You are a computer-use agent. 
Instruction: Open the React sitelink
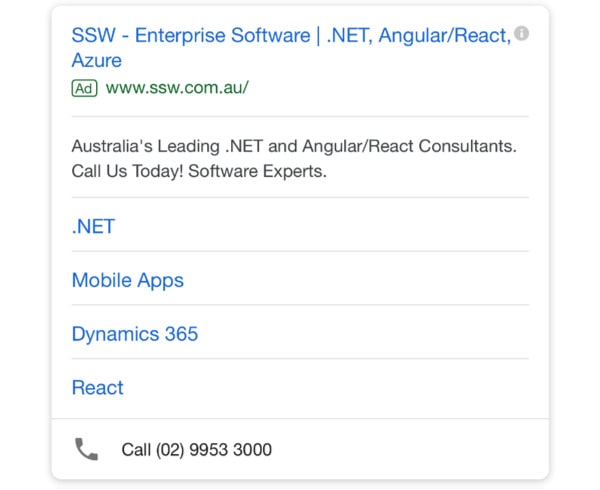98,388
